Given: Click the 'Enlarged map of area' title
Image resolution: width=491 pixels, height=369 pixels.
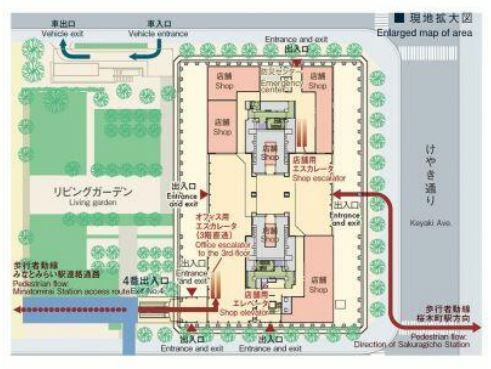Looking at the screenshot, I should click(x=424, y=33).
